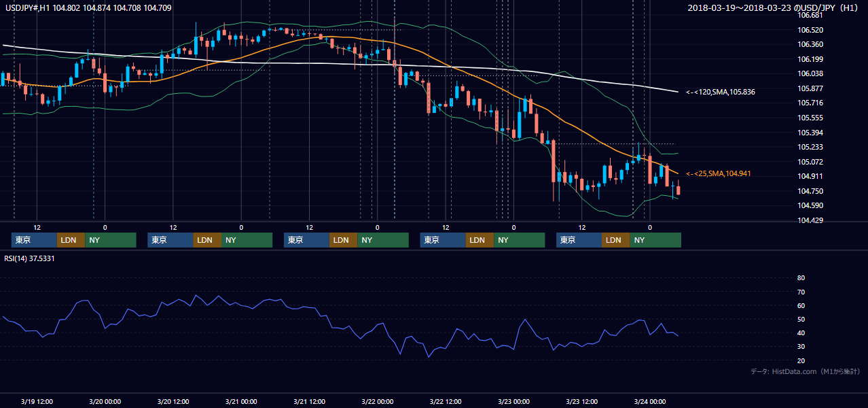Screen dimensions: 868x408
Task: Click price axis value 106.520
Action: click(x=810, y=30)
